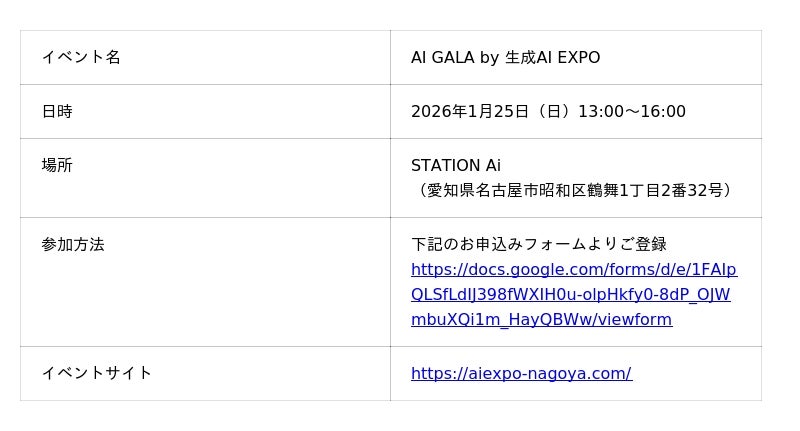Click the word EXPO in event name
The image size is (800, 431).
[x=578, y=58]
